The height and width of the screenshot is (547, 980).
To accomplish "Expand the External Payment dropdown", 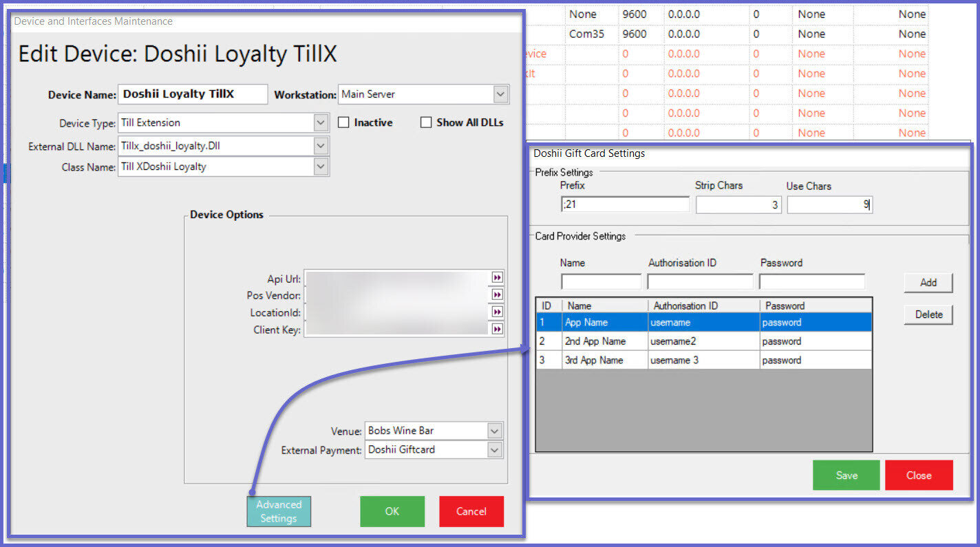I will tap(495, 449).
